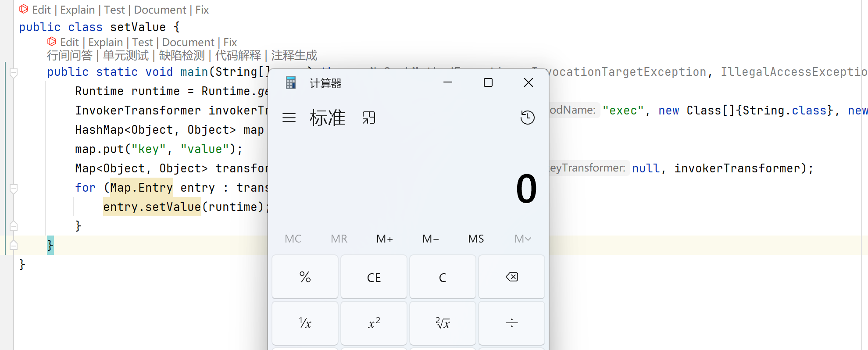Viewport: 868px width, 350px height.
Task: Click the MS memory store button
Action: [476, 239]
